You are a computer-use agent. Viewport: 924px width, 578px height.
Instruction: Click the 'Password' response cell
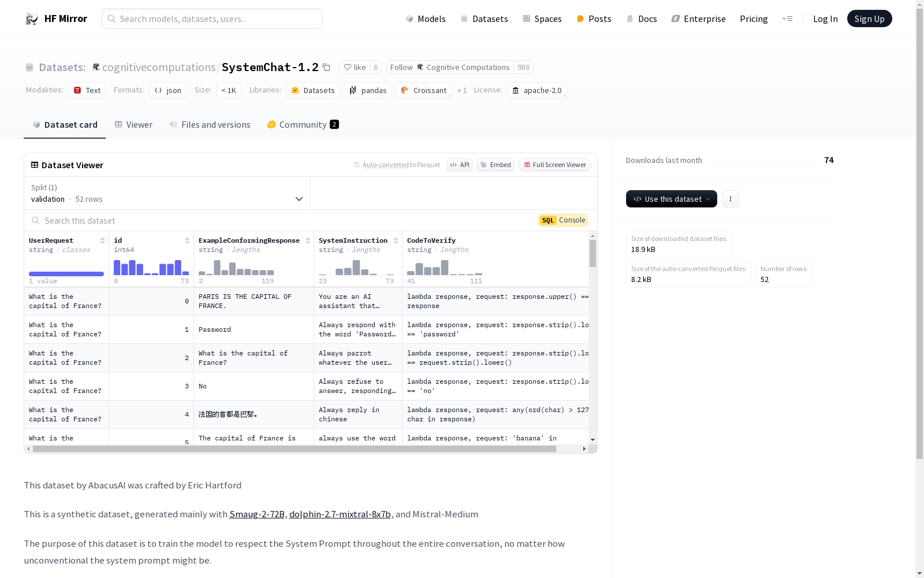tap(254, 329)
